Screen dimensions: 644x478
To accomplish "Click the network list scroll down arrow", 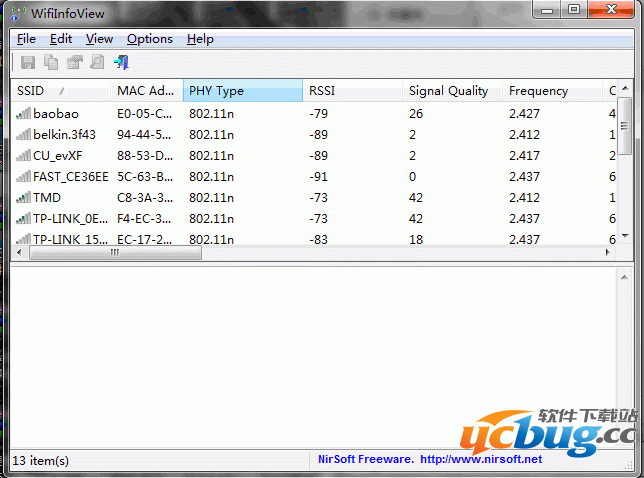I will click(625, 236).
